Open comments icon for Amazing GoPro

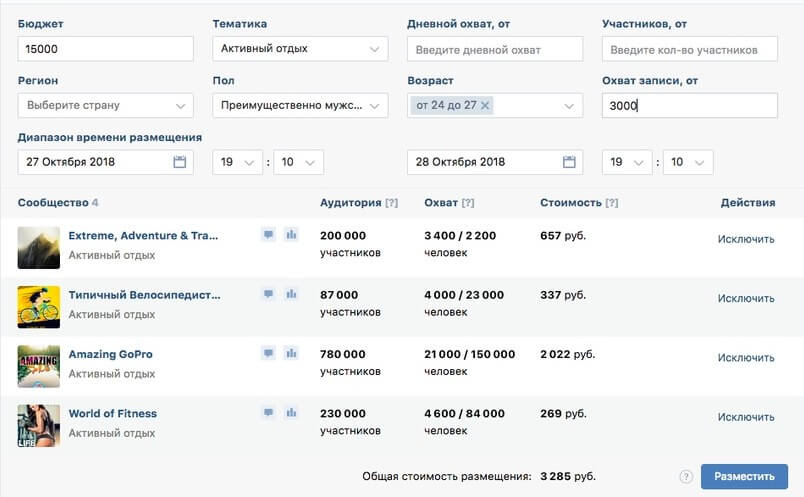(x=268, y=353)
